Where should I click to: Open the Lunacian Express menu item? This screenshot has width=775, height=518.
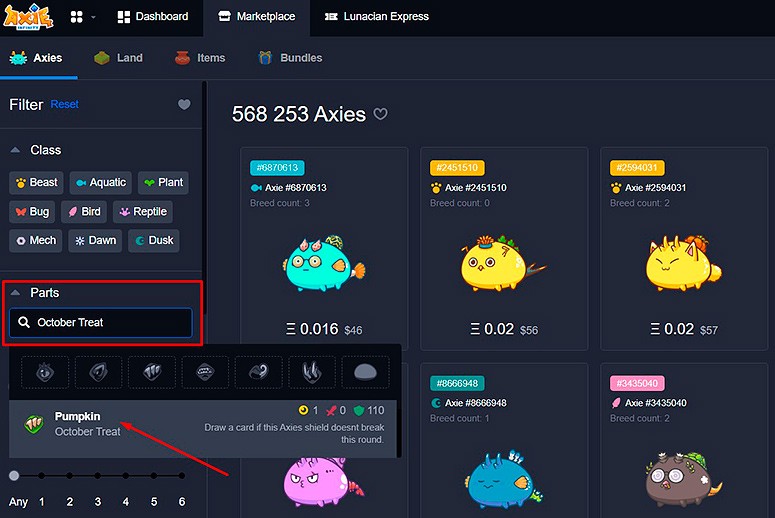click(377, 16)
